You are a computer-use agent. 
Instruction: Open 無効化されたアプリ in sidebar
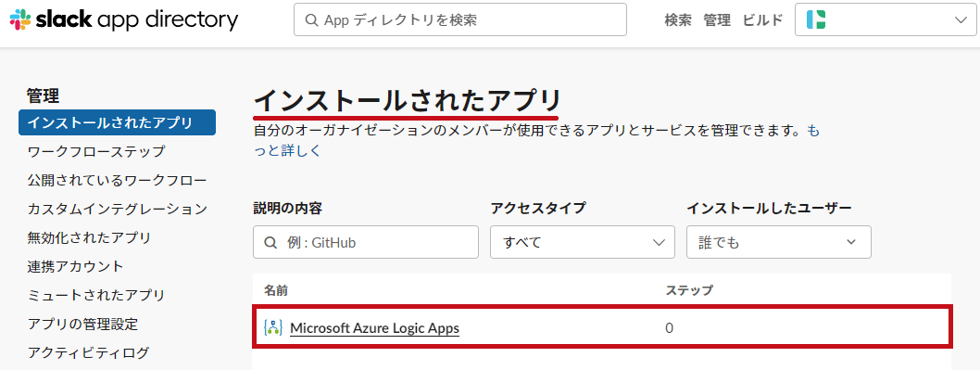[89, 237]
